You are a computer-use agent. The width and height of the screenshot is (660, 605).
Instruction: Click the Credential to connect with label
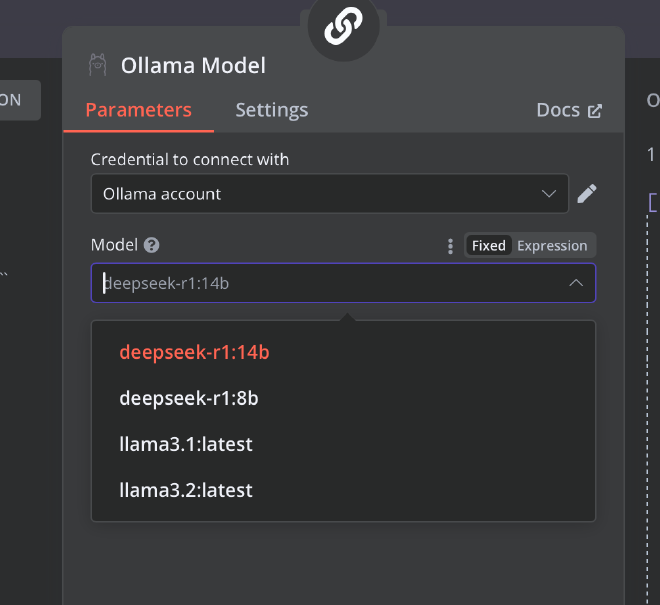[x=190, y=160]
